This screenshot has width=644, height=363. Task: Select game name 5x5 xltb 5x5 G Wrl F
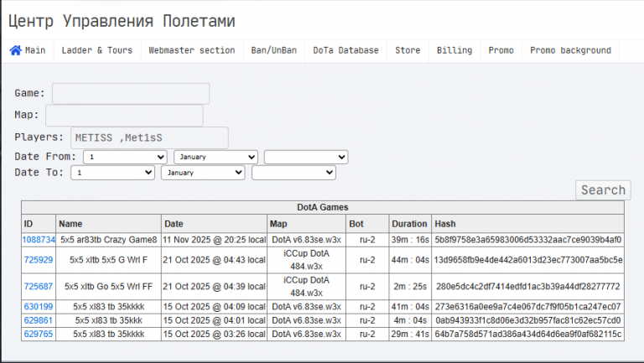click(108, 260)
